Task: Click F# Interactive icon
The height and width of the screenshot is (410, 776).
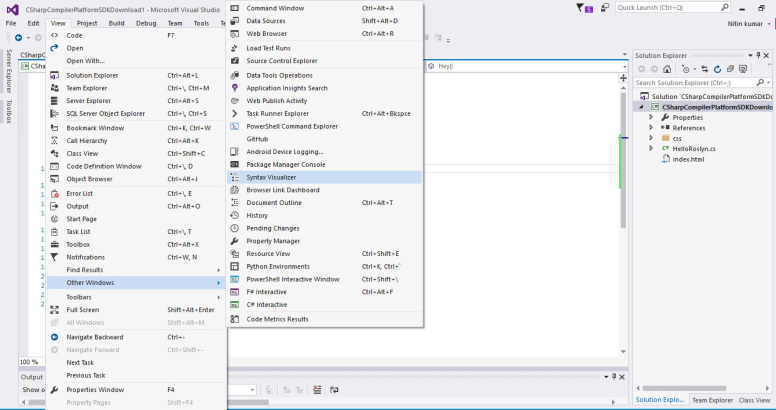Action: click(x=235, y=292)
